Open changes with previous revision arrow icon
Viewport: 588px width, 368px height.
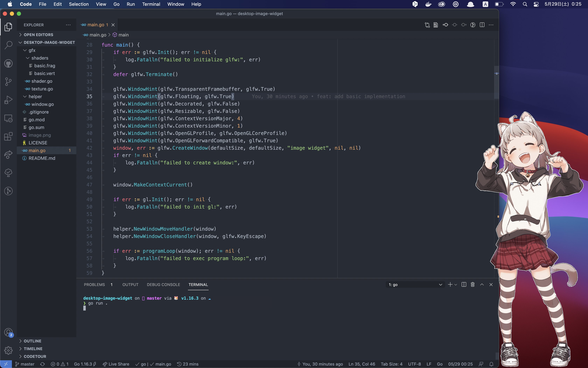(445, 25)
